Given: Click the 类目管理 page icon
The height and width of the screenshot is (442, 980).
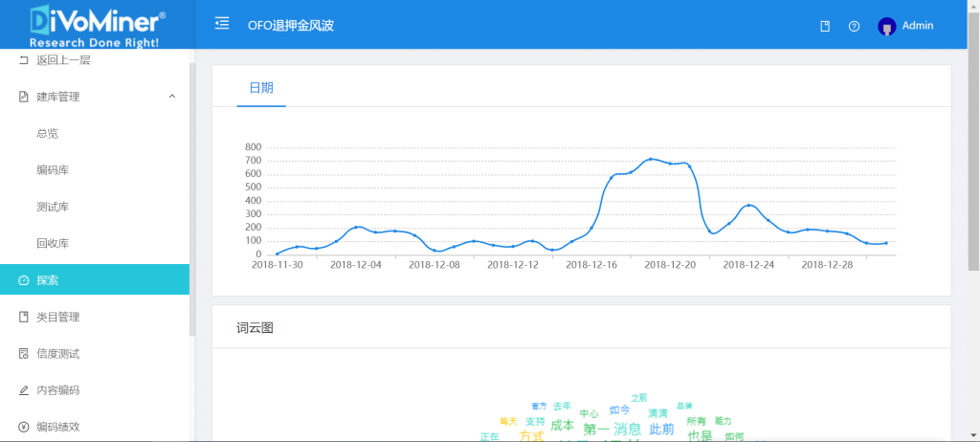Looking at the screenshot, I should click(x=24, y=317).
